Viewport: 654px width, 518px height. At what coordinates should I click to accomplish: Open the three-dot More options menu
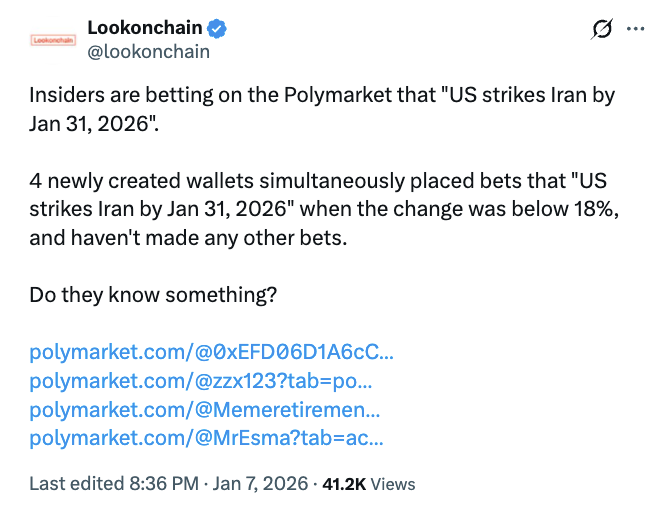635,30
